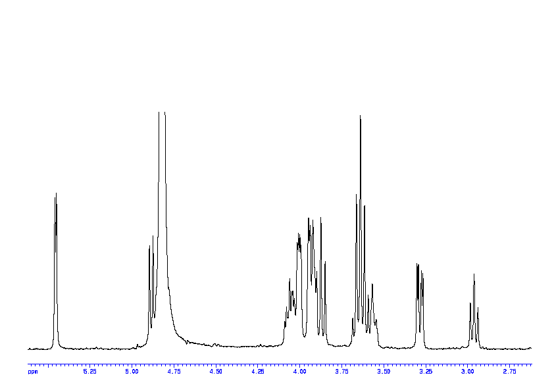Click the 2.75 axis tick label
Viewport: 554px width, 392px height.
[509, 372]
